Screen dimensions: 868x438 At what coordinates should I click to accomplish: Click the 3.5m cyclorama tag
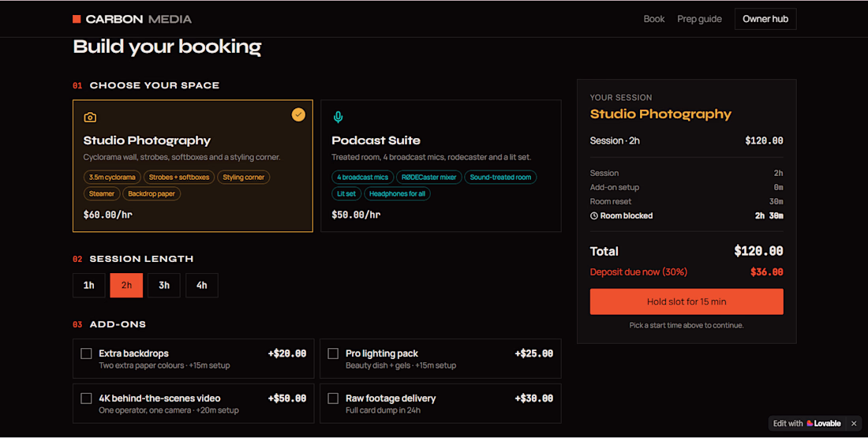(x=112, y=178)
